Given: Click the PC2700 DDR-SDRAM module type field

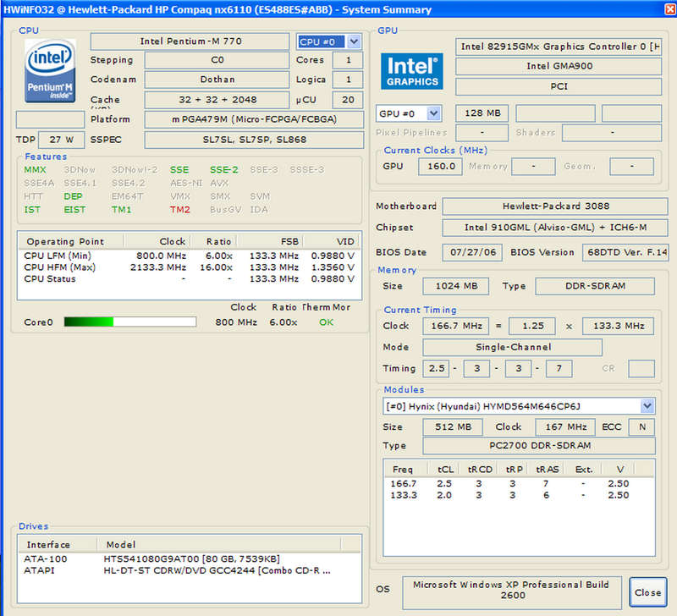Looking at the screenshot, I should pos(539,445).
